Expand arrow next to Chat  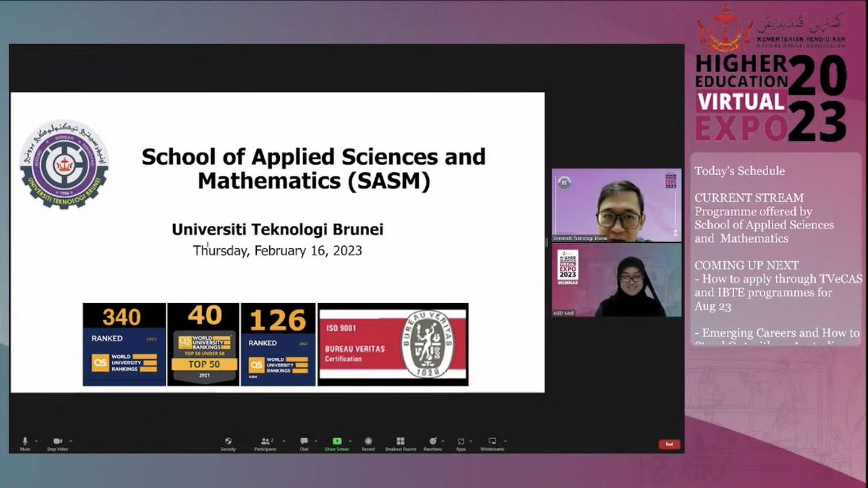[315, 440]
